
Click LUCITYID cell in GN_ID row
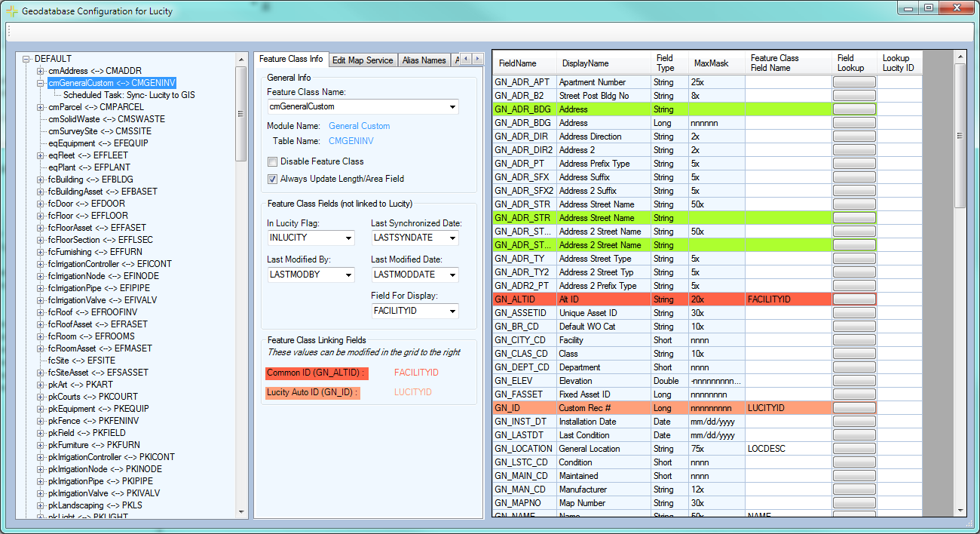(x=789, y=408)
